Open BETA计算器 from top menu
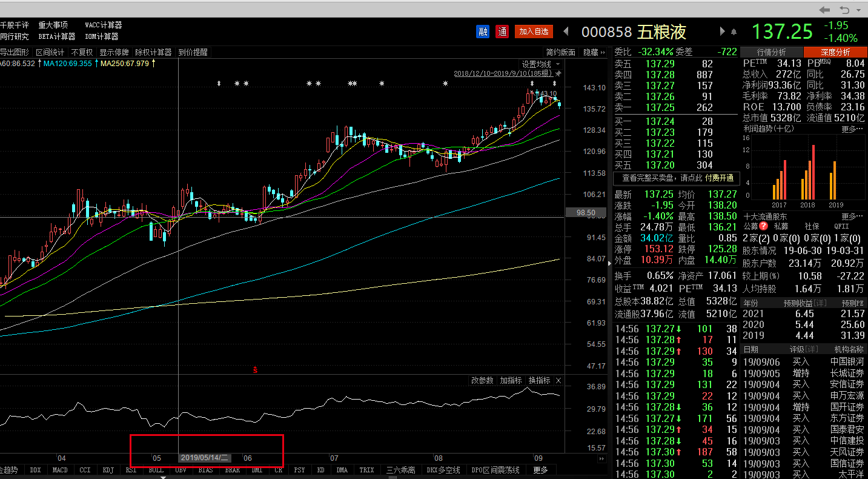The width and height of the screenshot is (868, 479). (57, 36)
